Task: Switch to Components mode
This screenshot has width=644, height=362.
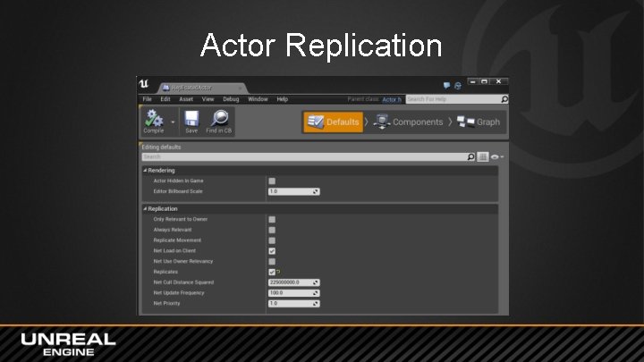Action: point(408,122)
